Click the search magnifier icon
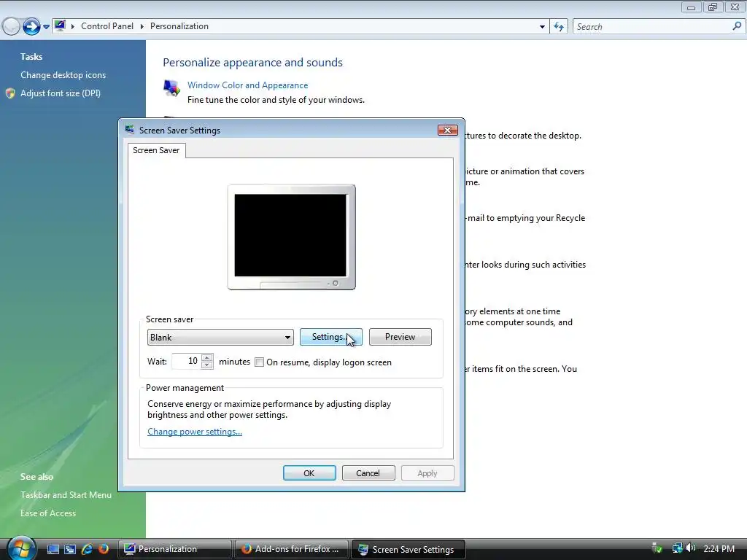The height and width of the screenshot is (560, 747). [737, 26]
